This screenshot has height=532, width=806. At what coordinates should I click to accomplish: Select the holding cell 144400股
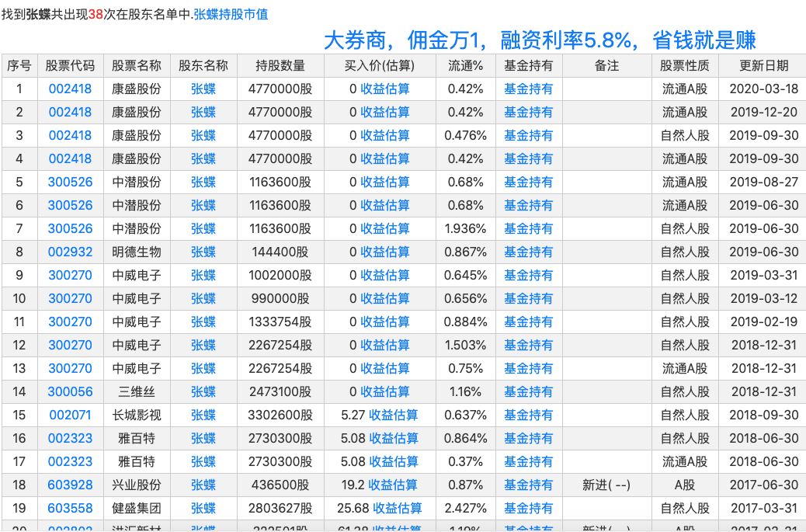point(280,252)
